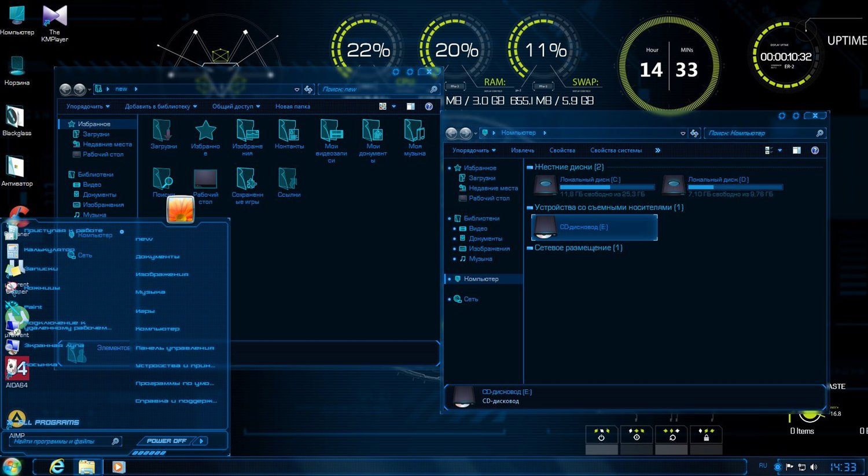
Task: Open the Общий доступ dropdown
Action: click(x=236, y=106)
